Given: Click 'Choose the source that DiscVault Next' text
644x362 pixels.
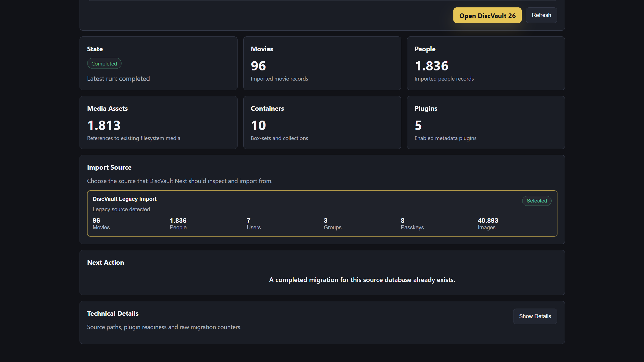Looking at the screenshot, I should pos(180,181).
